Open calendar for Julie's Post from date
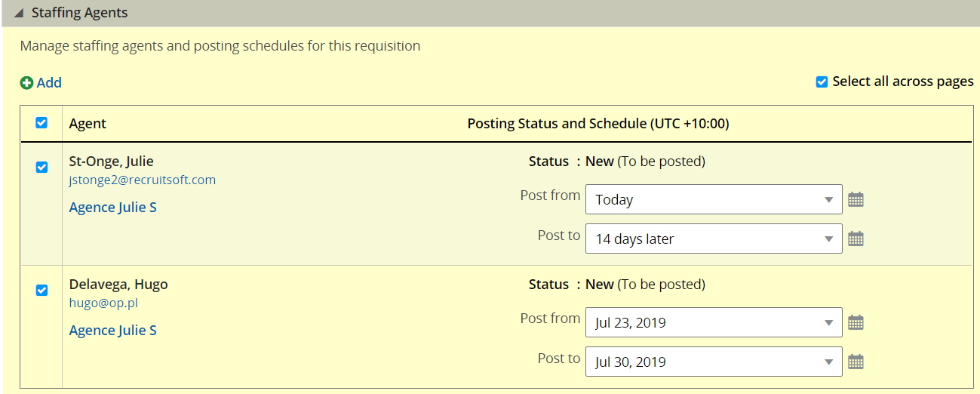Screen dimensions: 980x394 click(x=856, y=200)
